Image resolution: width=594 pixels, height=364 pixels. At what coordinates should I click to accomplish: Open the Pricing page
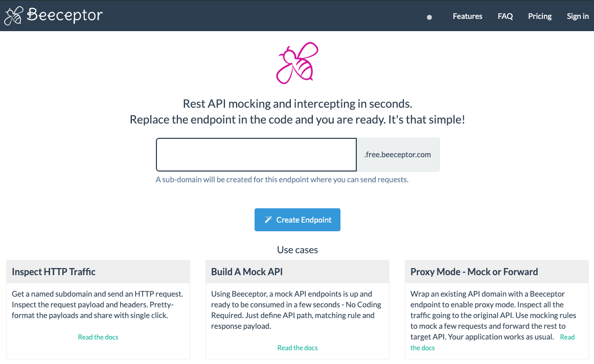(540, 16)
